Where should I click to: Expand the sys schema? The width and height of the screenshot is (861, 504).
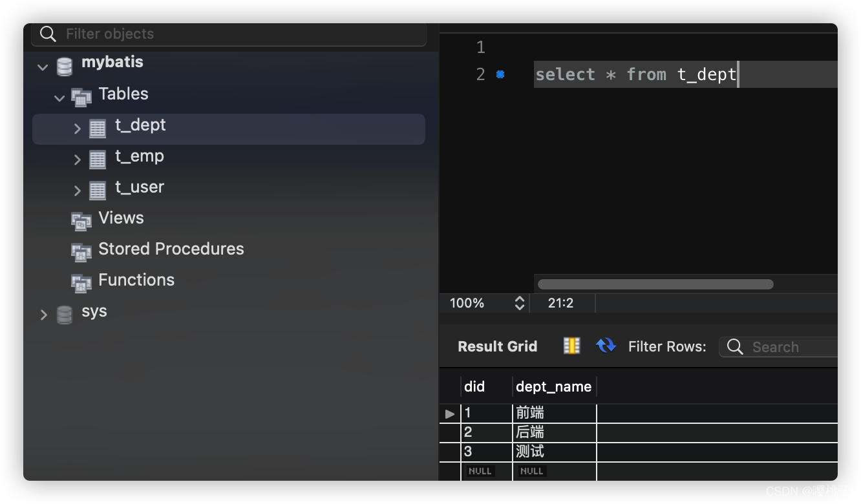43,315
